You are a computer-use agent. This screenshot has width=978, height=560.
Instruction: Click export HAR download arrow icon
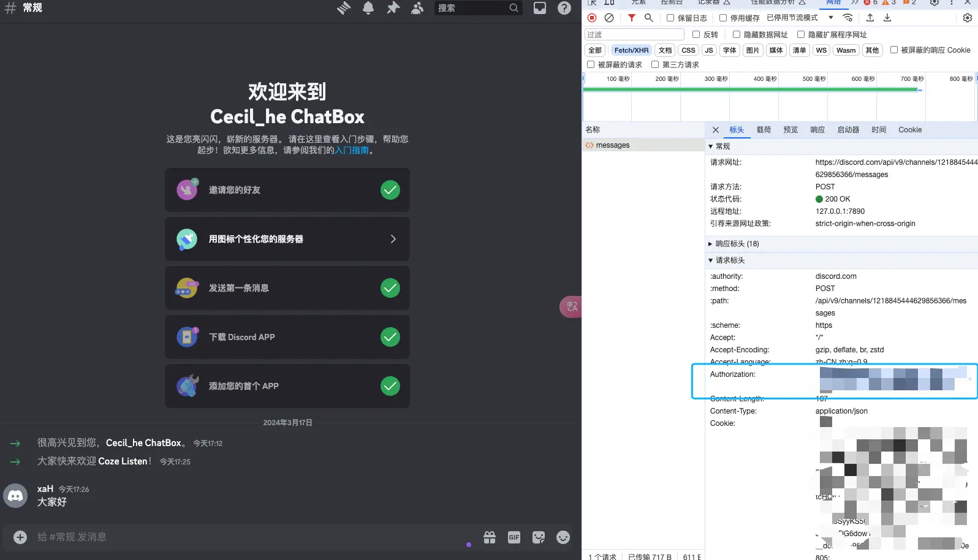[x=887, y=18]
